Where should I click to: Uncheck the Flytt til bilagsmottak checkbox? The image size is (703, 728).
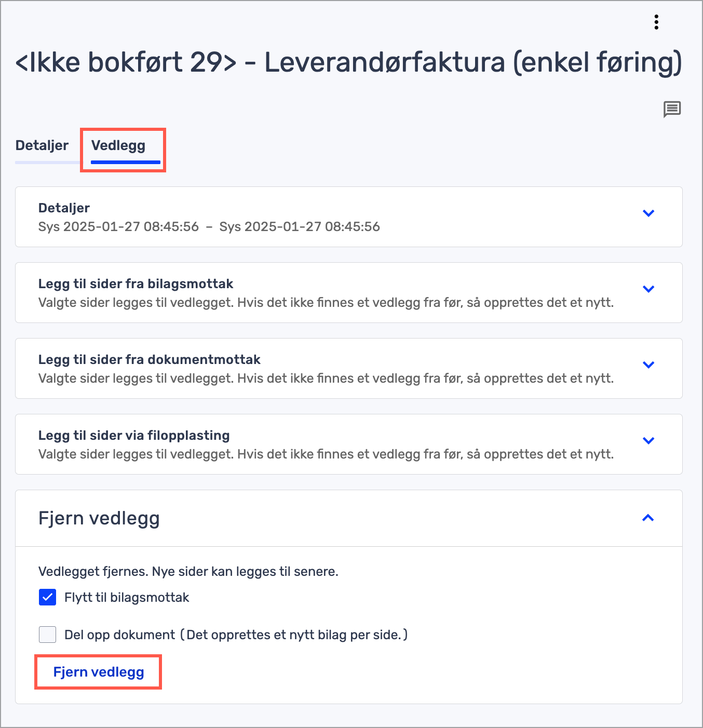coord(48,597)
